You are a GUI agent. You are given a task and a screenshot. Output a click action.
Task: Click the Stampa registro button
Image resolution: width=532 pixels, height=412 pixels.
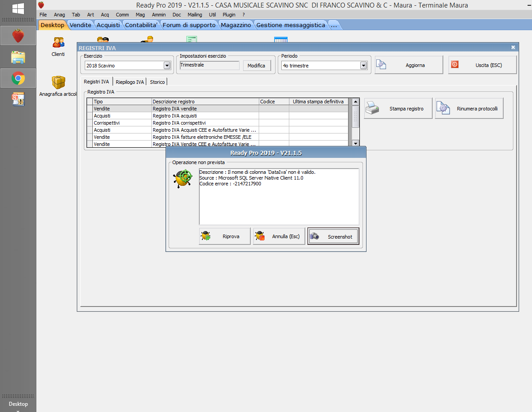(398, 109)
